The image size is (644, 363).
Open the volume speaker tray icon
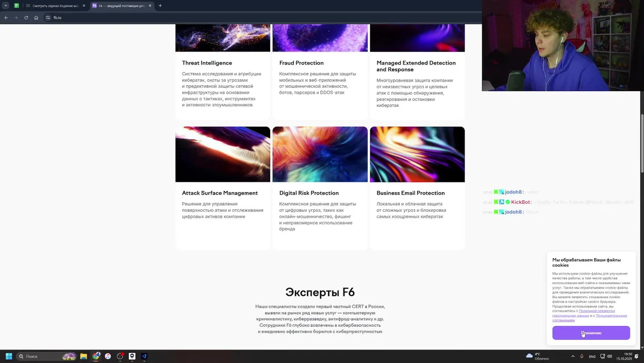click(x=609, y=356)
